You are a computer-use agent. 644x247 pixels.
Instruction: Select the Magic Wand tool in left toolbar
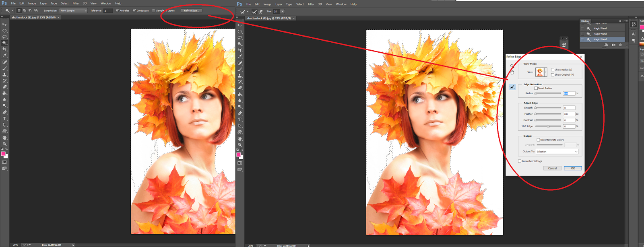(4, 43)
